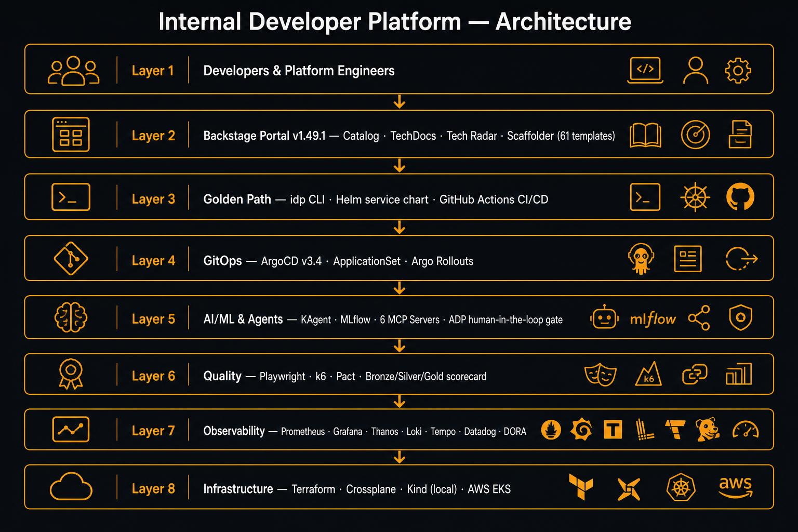Select the 'Backstage Portal v1.49.1' text
Viewport: 798px width, 532px height.
tap(264, 136)
